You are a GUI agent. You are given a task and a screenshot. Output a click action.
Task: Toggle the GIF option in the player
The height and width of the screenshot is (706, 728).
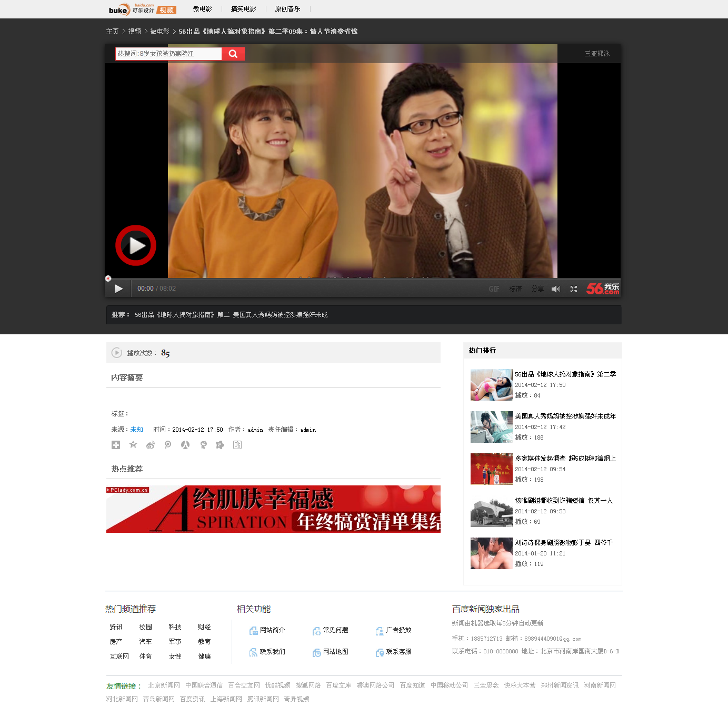494,289
